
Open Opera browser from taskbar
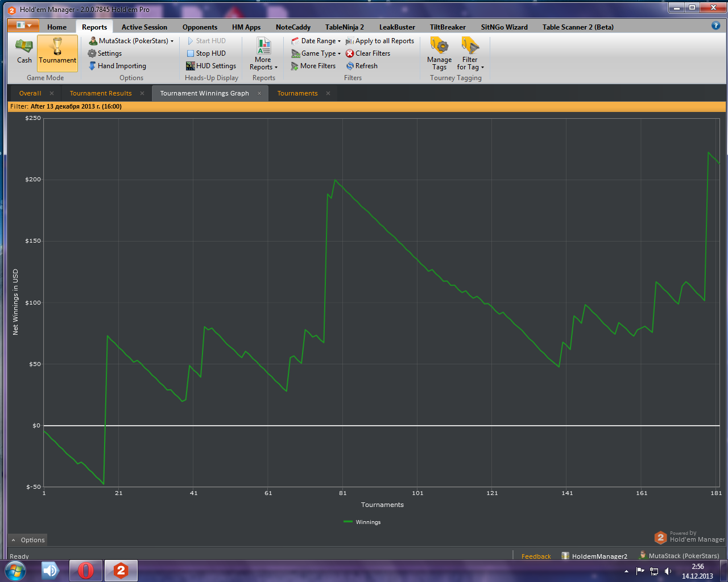coord(86,571)
